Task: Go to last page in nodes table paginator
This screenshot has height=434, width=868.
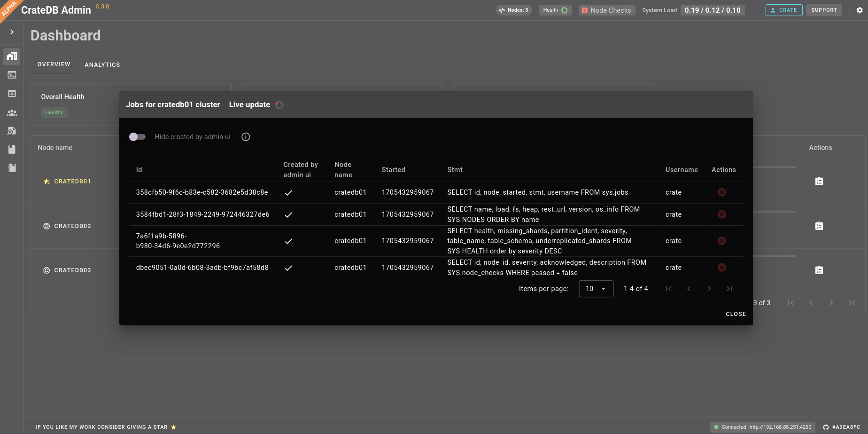Action: (x=852, y=303)
